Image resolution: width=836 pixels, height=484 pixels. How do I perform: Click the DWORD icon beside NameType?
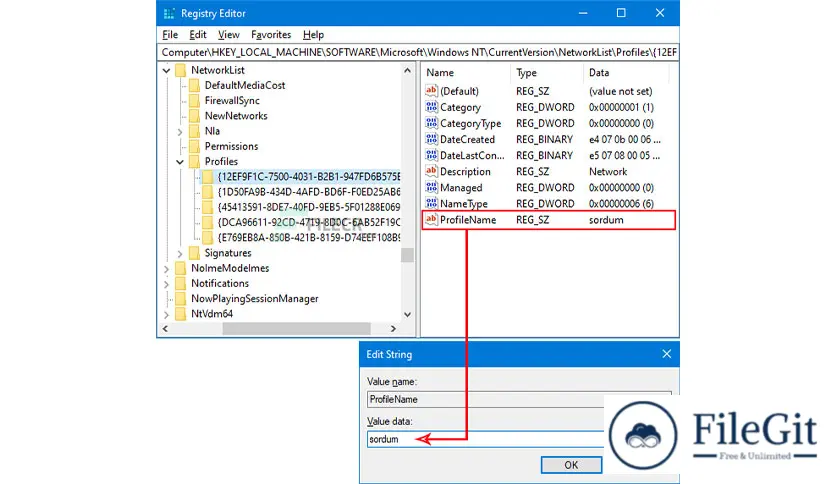coord(431,203)
